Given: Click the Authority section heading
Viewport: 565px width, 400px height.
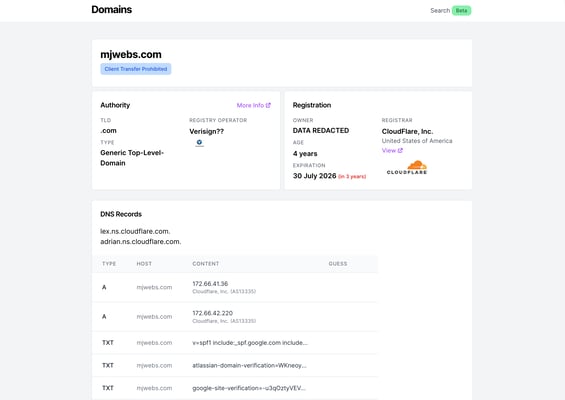Looking at the screenshot, I should tap(115, 105).
